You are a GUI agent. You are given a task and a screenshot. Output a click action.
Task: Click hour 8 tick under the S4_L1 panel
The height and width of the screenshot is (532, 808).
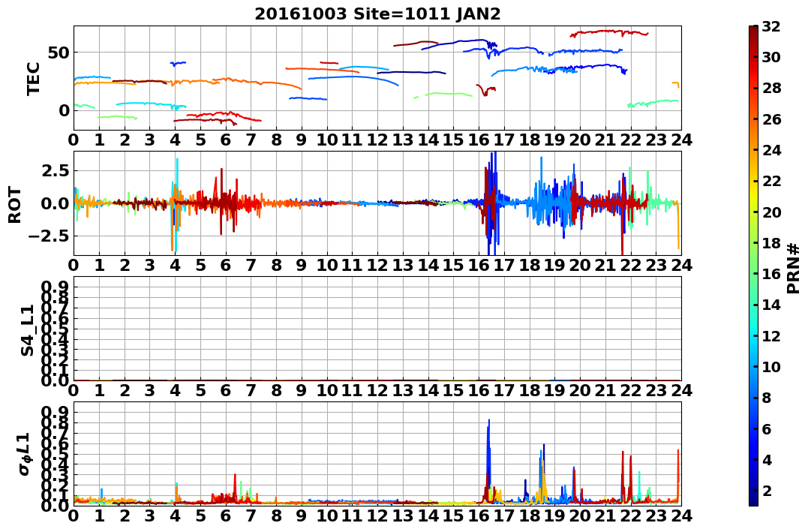[277, 390]
